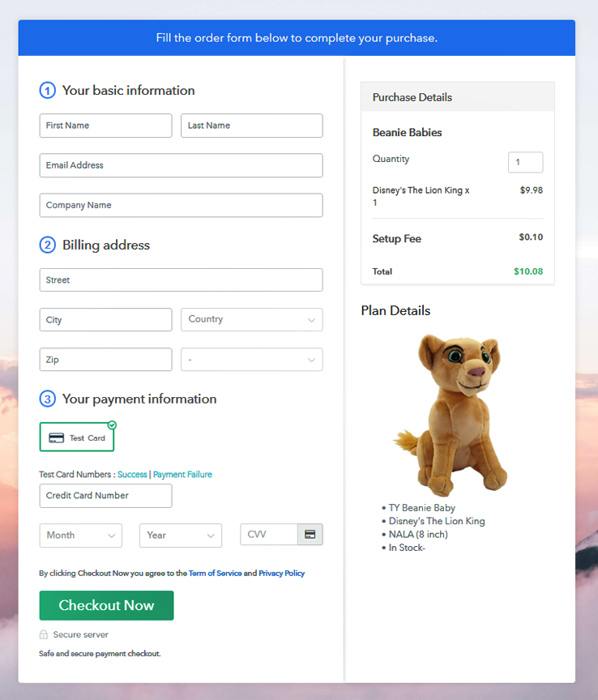The image size is (598, 700).
Task: Focus the Last Name field
Action: click(251, 126)
